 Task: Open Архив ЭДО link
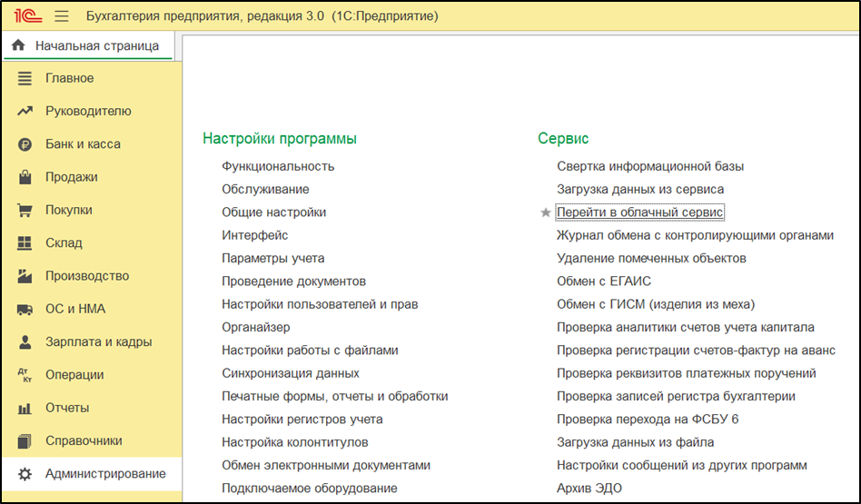click(589, 489)
